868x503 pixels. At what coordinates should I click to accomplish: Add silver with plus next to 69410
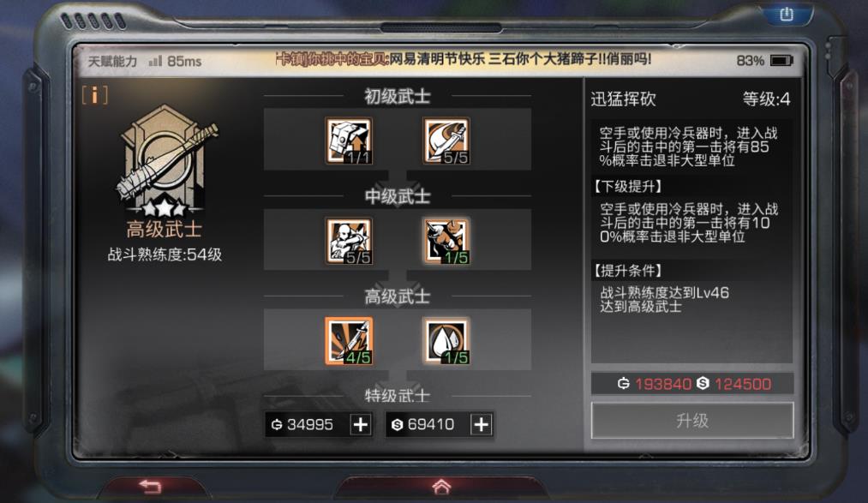481,424
